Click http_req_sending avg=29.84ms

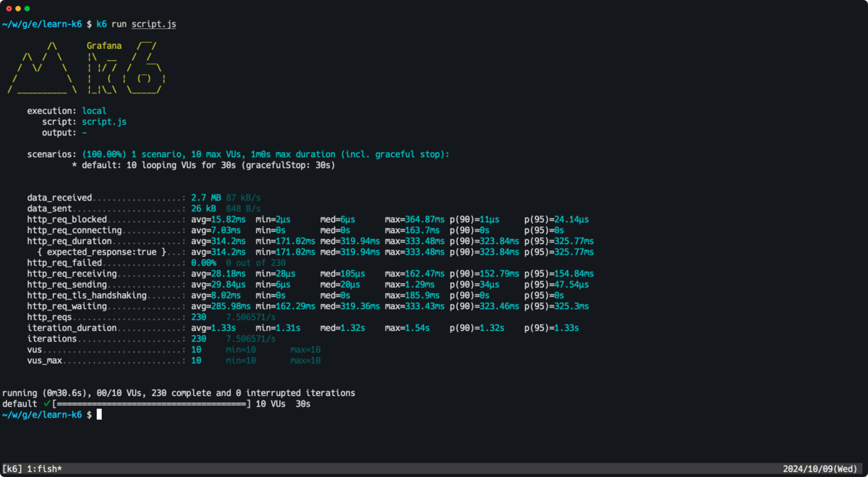click(218, 284)
